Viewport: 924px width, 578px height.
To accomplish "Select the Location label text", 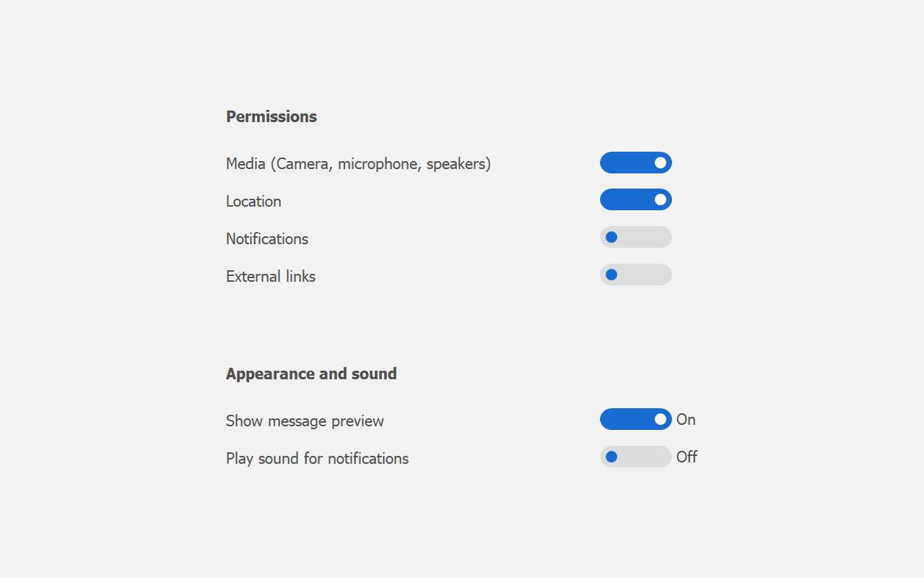I will [x=253, y=202].
